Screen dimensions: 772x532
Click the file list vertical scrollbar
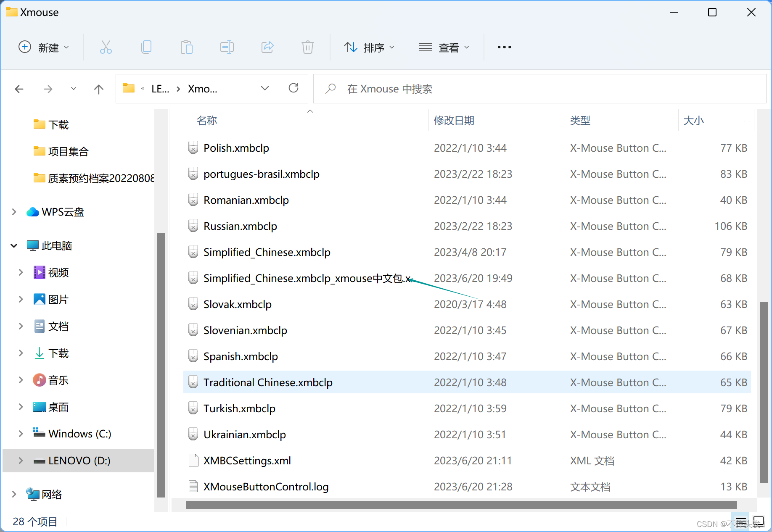coord(764,392)
